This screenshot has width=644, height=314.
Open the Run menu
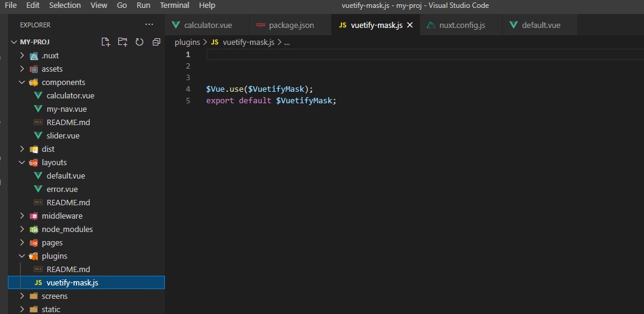143,5
